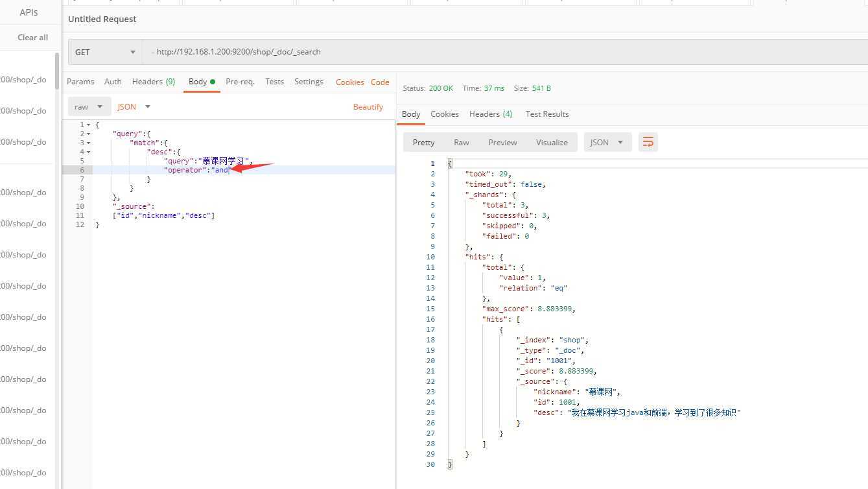Click Clear all in history sidebar
The height and width of the screenshot is (489, 868).
33,38
